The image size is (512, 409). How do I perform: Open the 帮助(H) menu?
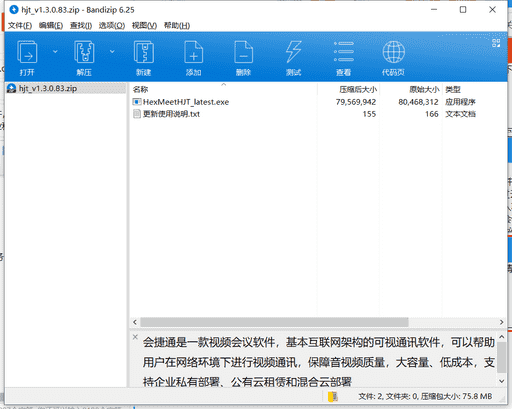click(x=177, y=26)
